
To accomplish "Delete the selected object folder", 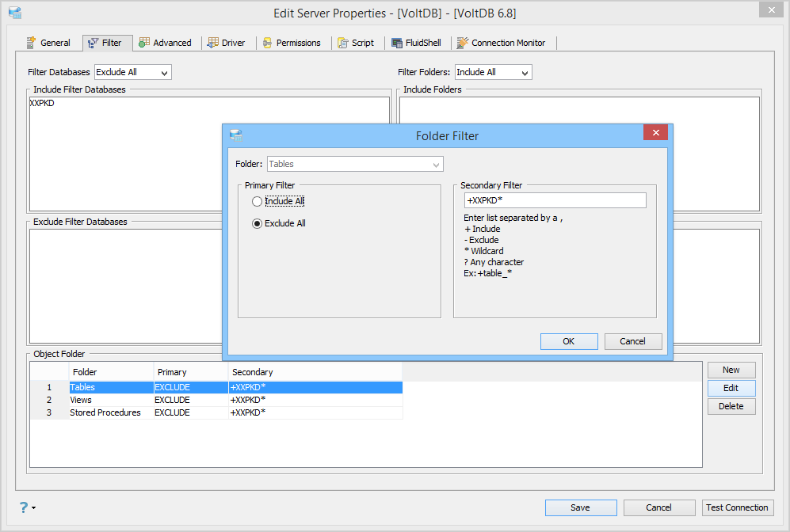I will (731, 406).
